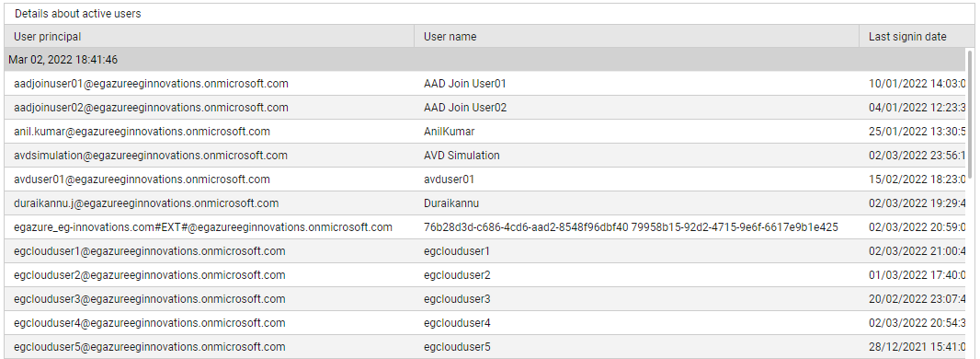
Task: Click the signin date 10/01/2022 14:03
Action: tap(917, 83)
